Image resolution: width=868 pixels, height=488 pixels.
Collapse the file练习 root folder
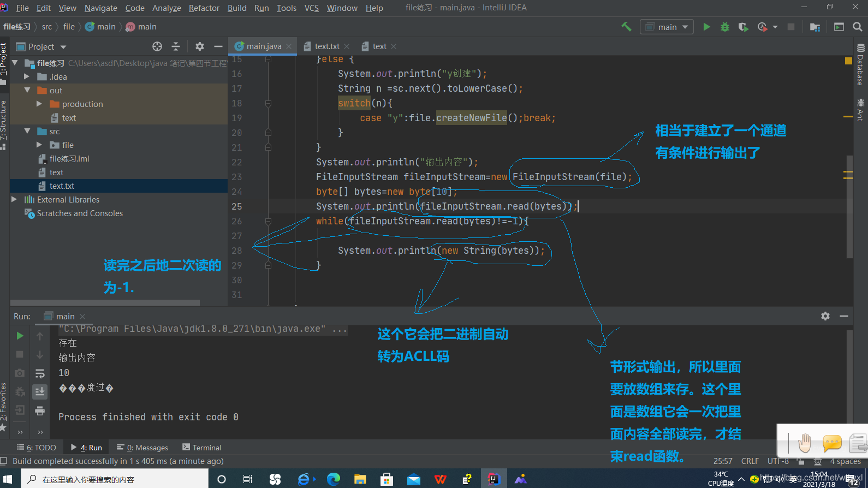pos(15,63)
